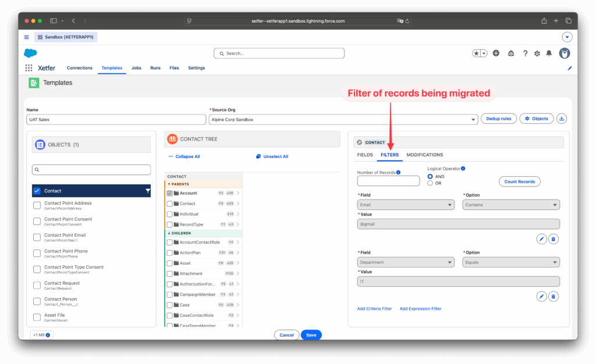Delete the Department filter with trash icon

(x=554, y=297)
